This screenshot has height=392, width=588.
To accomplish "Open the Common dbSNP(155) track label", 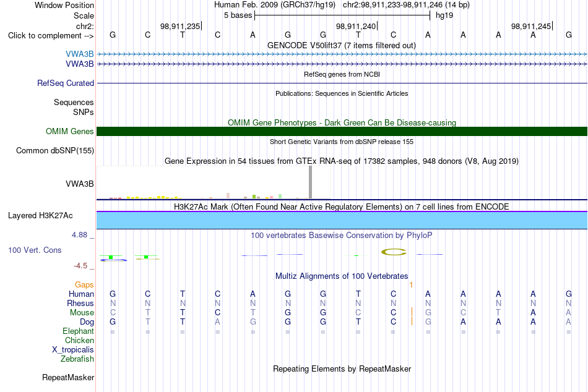I will (x=54, y=150).
